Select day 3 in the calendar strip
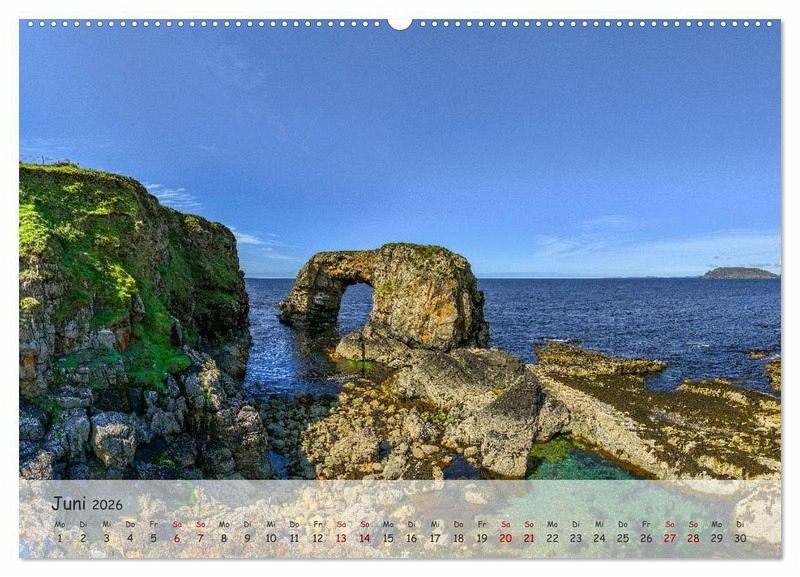The image size is (800, 577). point(107,538)
